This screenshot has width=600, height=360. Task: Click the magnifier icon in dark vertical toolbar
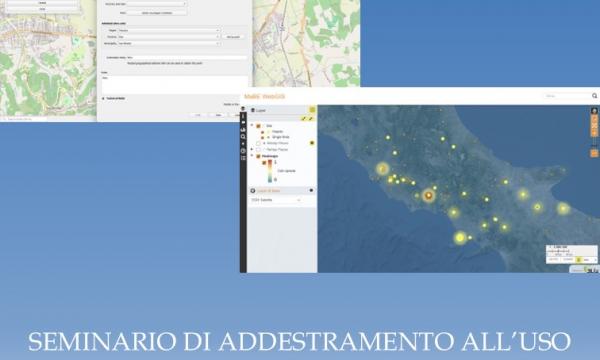(243, 137)
